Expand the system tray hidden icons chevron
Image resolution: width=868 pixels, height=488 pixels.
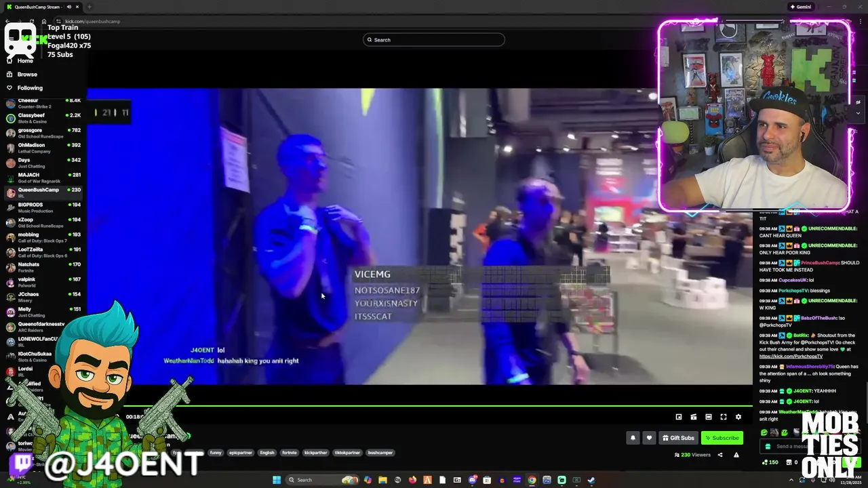792,480
